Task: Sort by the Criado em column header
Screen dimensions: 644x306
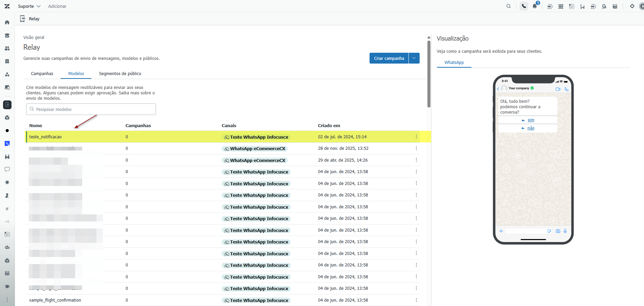Action: click(329, 125)
